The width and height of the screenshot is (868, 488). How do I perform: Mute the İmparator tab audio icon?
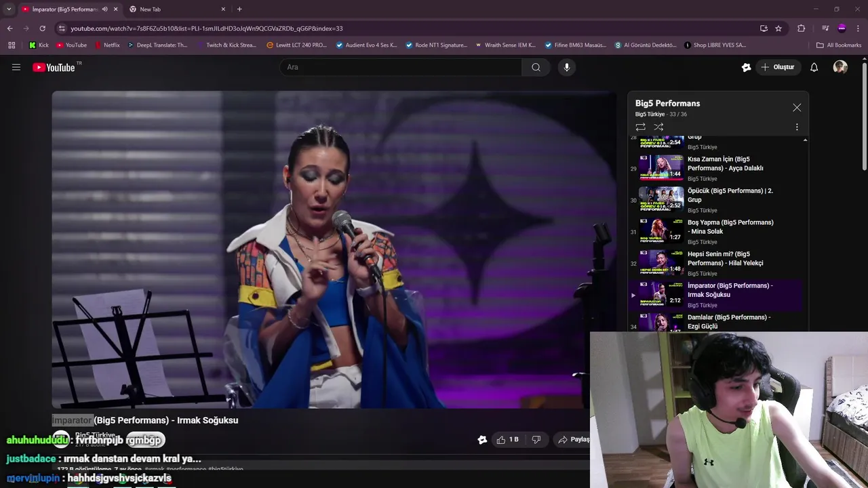pos(104,9)
